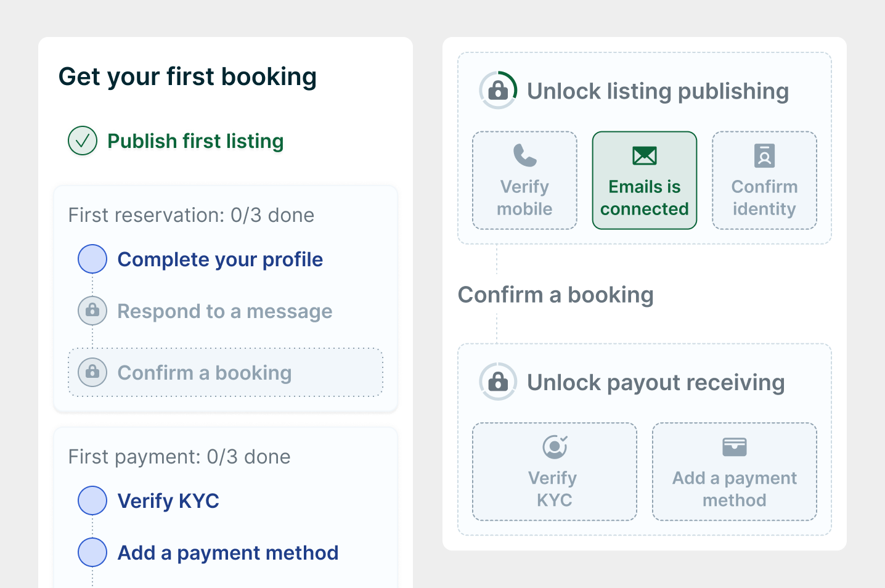
Task: Open the Complete your profile link
Action: click(220, 259)
